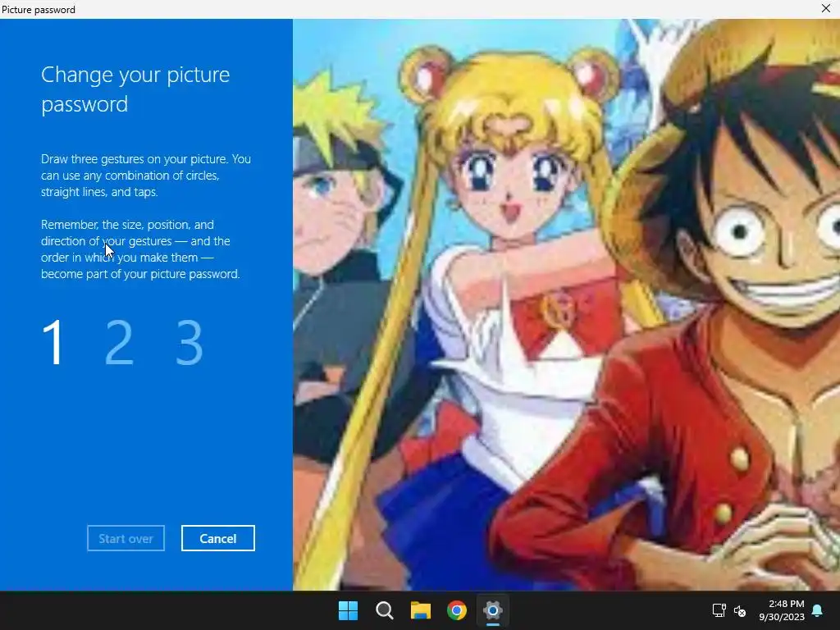Viewport: 840px width, 630px height.
Task: Open Settings app in taskbar
Action: [492, 610]
